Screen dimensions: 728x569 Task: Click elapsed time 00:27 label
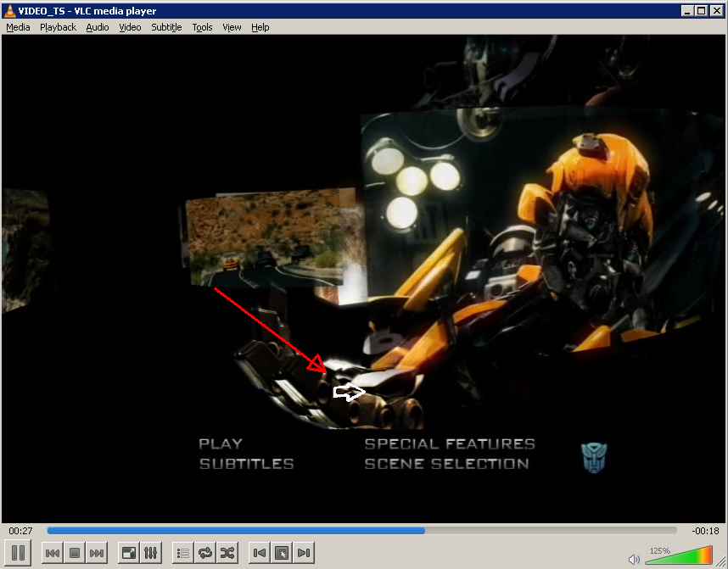(21, 531)
